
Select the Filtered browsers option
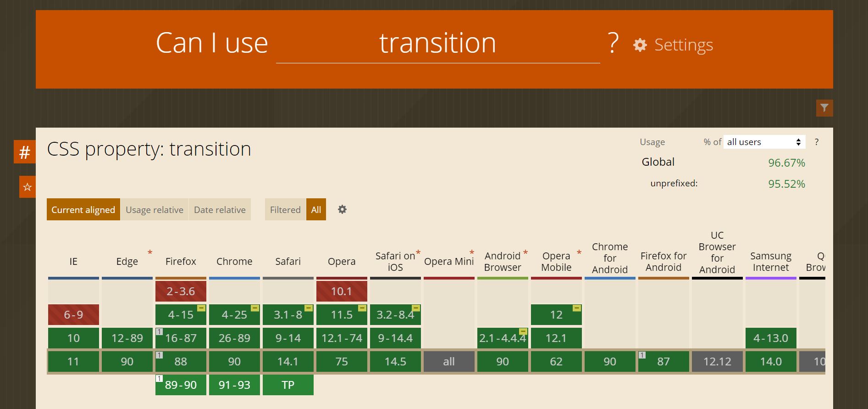(x=285, y=209)
